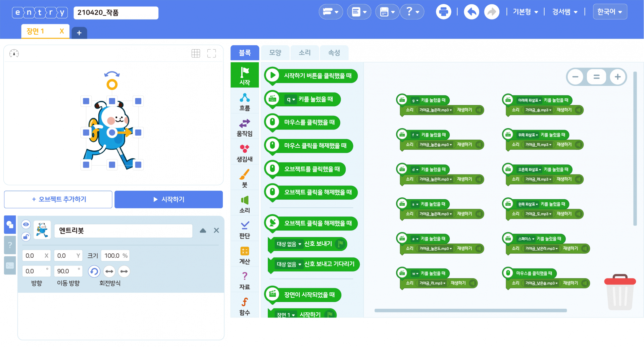This screenshot has width=644, height=347.
Task: Undo the last action
Action: (x=472, y=12)
